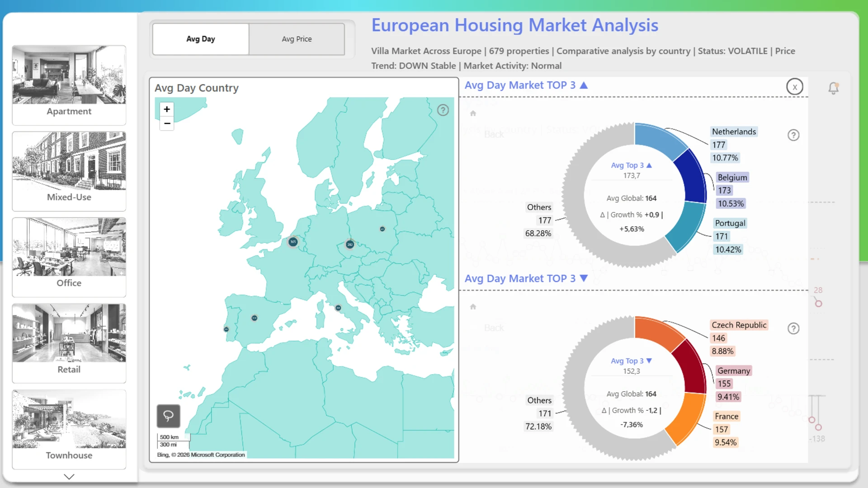This screenshot has width=868, height=488.
Task: Click home icon above bottom donut
Action: [x=473, y=307]
